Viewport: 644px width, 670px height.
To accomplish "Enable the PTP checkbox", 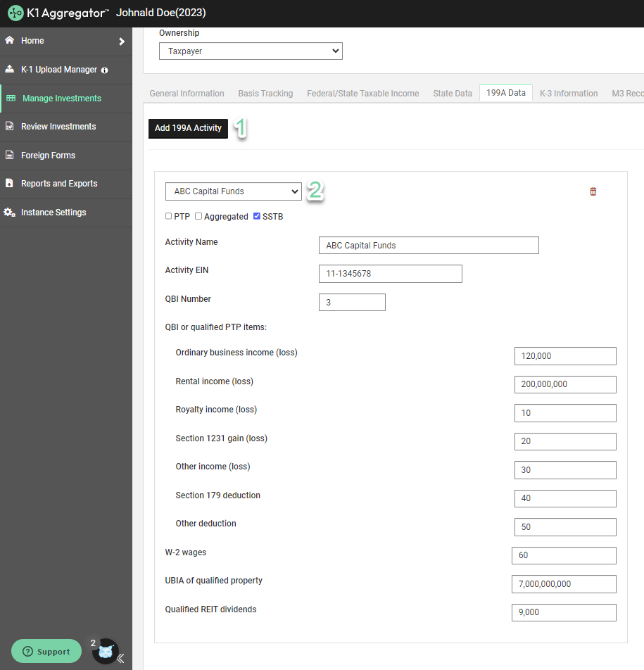I will pyautogui.click(x=168, y=216).
